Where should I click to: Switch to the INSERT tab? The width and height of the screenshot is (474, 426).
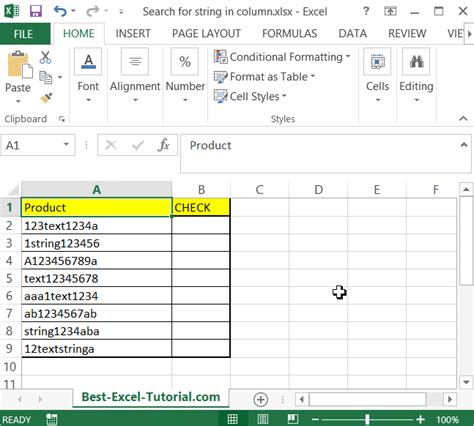click(133, 34)
